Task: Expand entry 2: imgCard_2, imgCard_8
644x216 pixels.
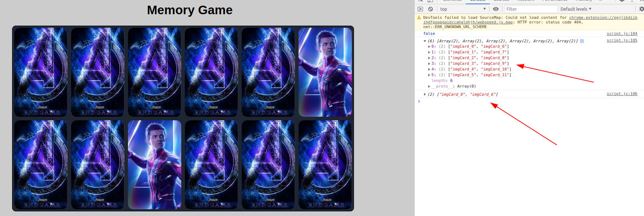Action: point(429,58)
